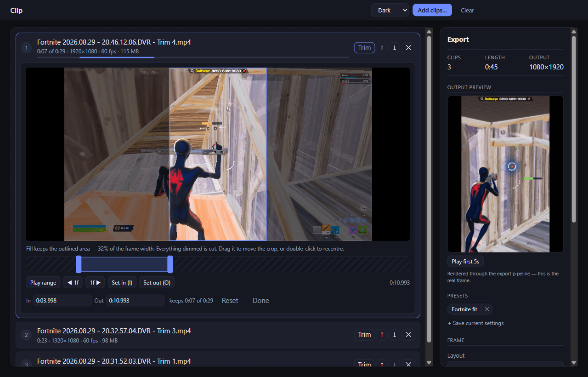The width and height of the screenshot is (588, 377).
Task: Remove clip 1 Trim 4.mp4
Action: (408, 48)
